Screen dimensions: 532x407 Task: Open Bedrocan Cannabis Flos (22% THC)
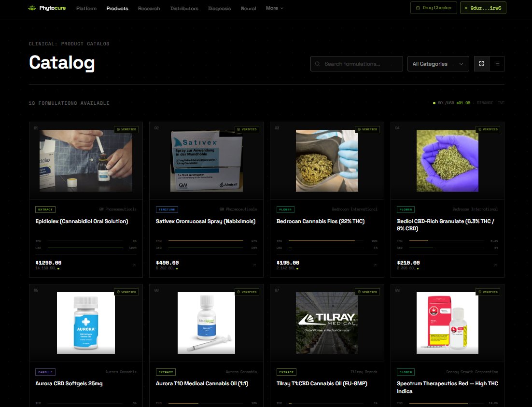(321, 221)
